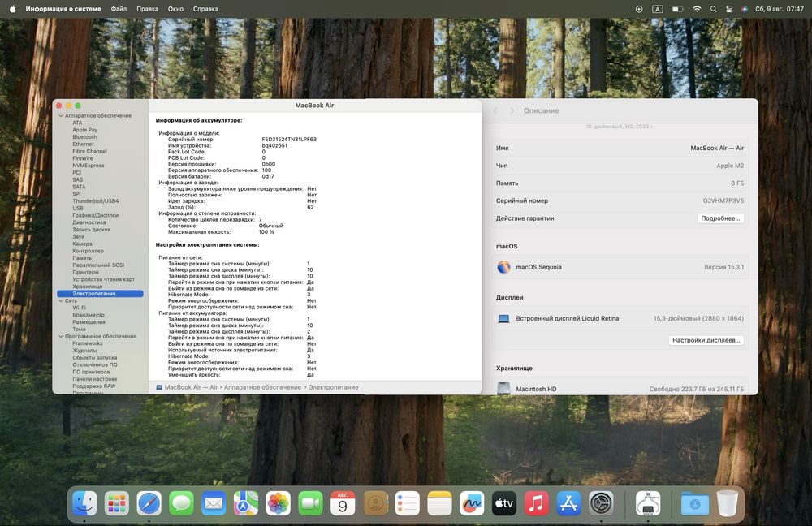Go back in the Описание window

tap(495, 110)
